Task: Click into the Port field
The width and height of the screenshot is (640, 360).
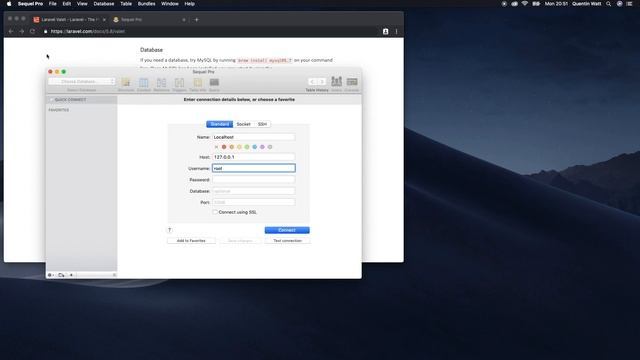Action: [x=253, y=202]
